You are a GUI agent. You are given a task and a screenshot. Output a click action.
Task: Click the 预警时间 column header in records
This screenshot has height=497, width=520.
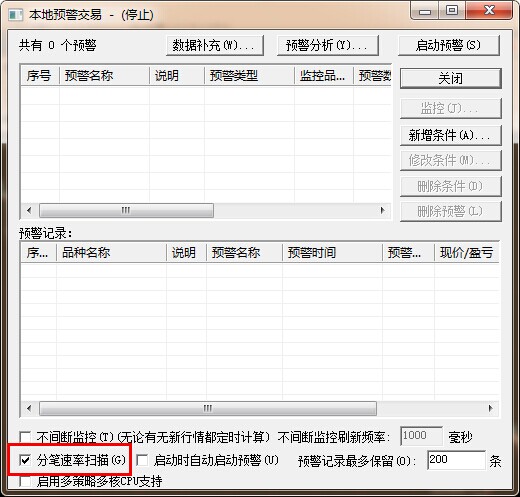tap(332, 253)
